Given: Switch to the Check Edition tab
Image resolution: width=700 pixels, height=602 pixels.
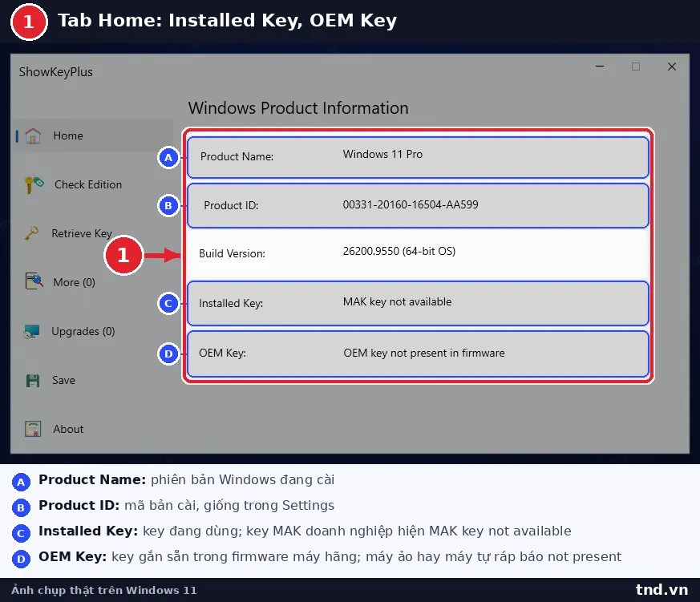Looking at the screenshot, I should (x=88, y=184).
